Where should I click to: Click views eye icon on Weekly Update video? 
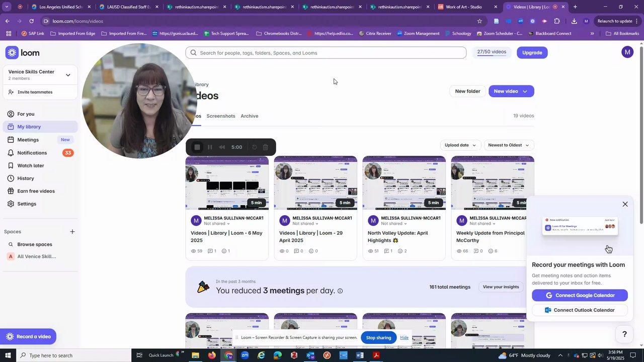pos(459,251)
